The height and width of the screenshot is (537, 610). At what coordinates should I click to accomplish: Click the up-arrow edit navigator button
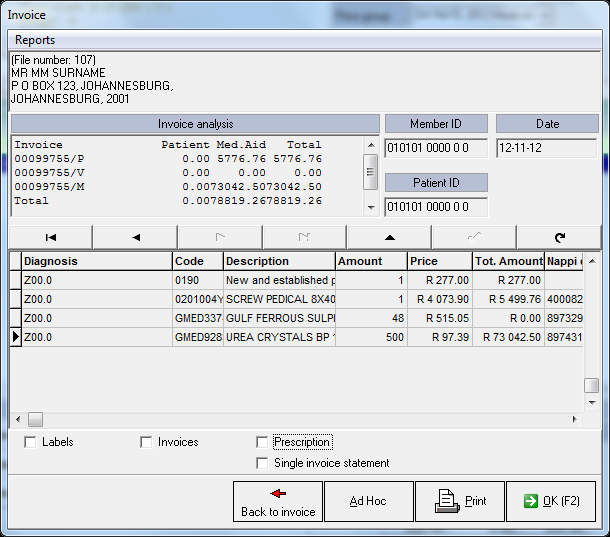[389, 237]
